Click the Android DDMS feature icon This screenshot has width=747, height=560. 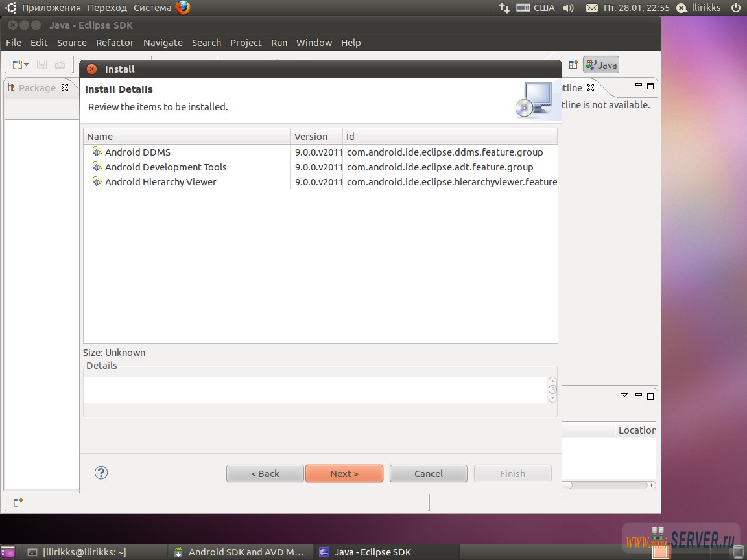(97, 152)
